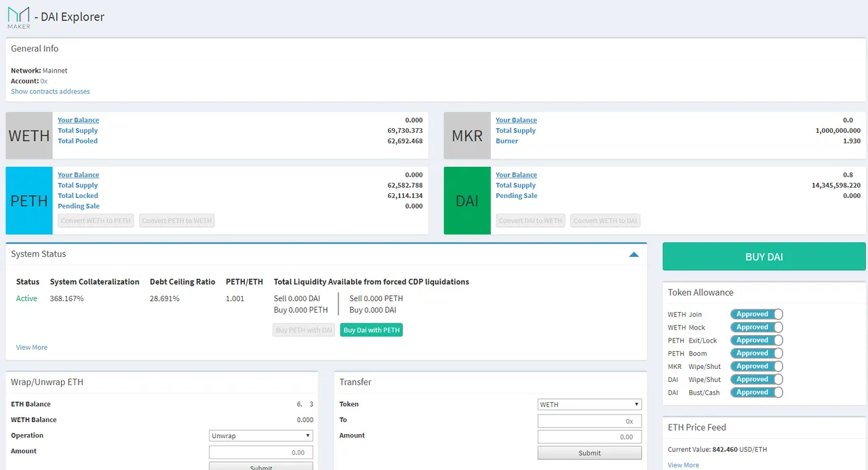Click the Account 0x link
Viewport: 868px width, 470px height.
pos(44,81)
